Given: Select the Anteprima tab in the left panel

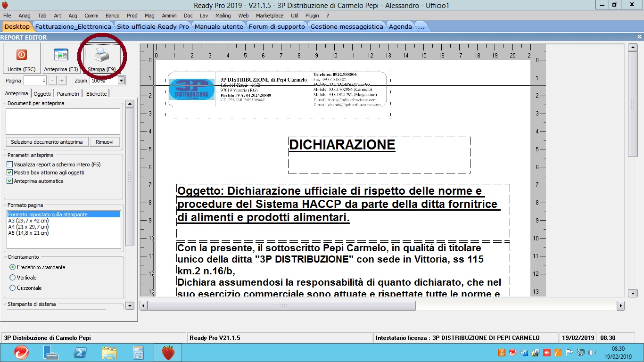Looking at the screenshot, I should coord(17,93).
